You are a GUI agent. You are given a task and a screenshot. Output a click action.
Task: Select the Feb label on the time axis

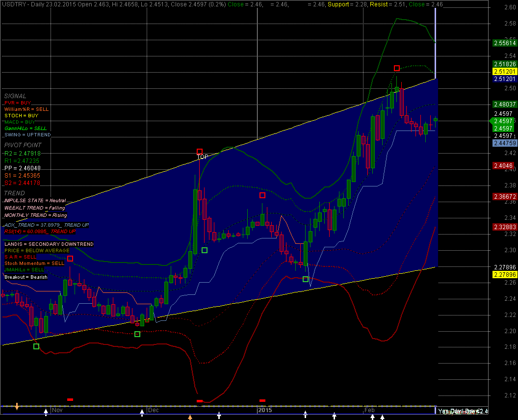(369, 409)
